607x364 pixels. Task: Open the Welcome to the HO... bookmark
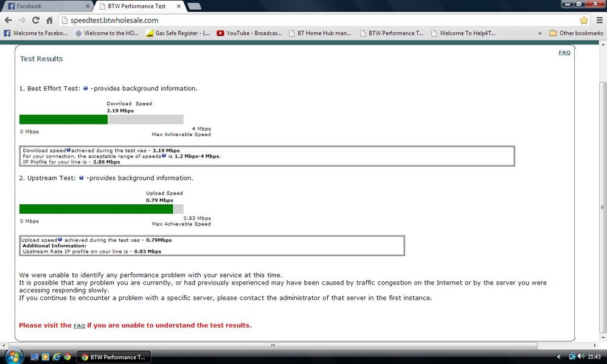107,33
